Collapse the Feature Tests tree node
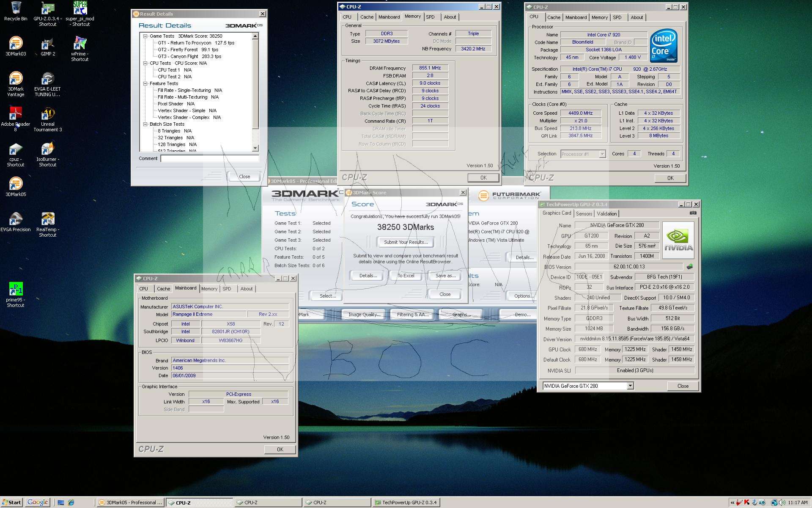This screenshot has width=812, height=508. (145, 83)
